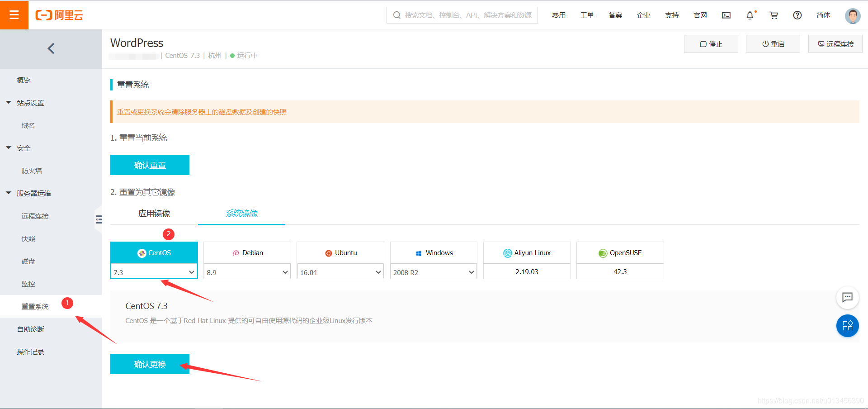Click the 远程连接 button at top right
The height and width of the screenshot is (409, 868).
coord(835,44)
